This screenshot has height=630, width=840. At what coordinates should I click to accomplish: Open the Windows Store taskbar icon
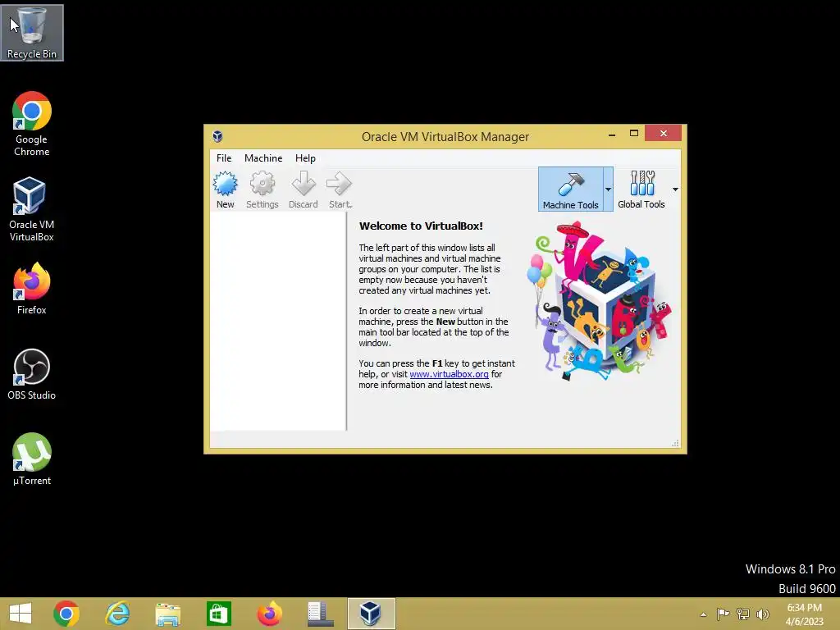click(218, 614)
